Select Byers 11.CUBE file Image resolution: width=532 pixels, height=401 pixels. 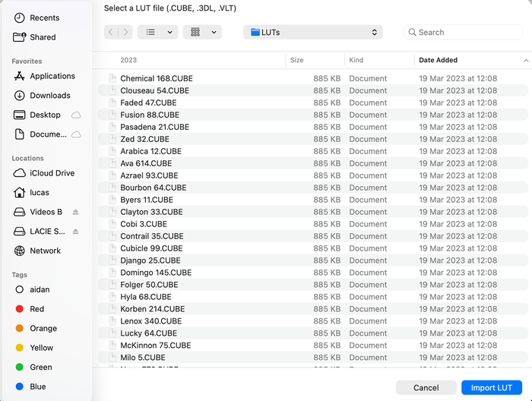[x=313, y=200]
